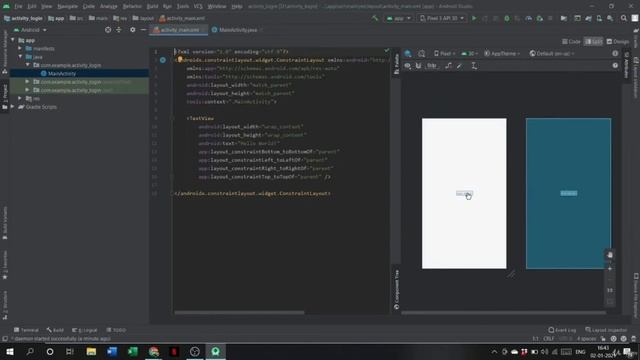Expand the manifests folder
640x360 pixels.
pos(20,48)
